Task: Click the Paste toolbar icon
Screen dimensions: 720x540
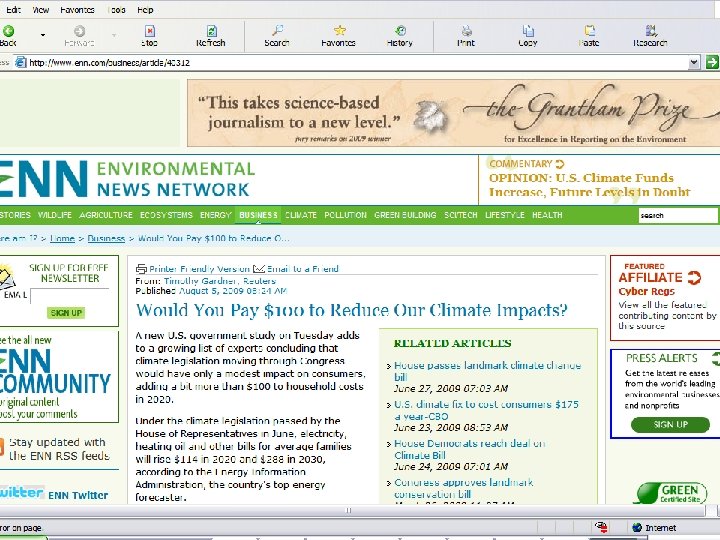Action: click(590, 31)
